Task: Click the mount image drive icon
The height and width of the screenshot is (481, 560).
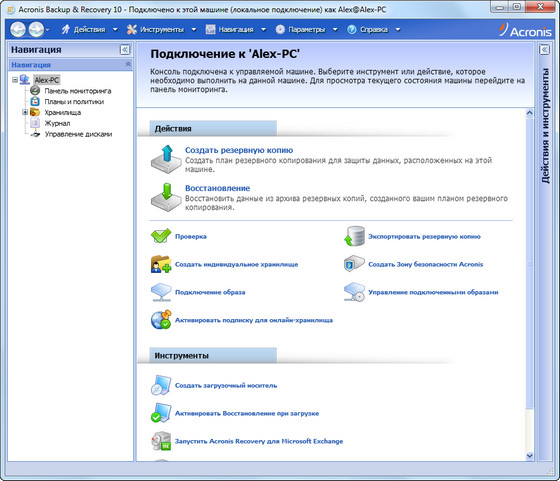Action: pyautogui.click(x=161, y=292)
